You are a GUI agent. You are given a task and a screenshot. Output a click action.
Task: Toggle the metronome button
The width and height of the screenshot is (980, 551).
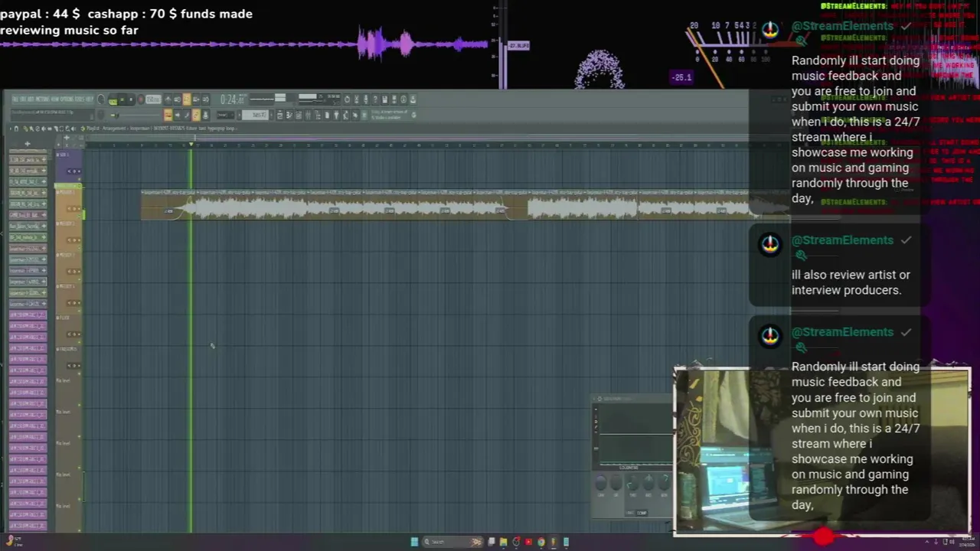pyautogui.click(x=168, y=99)
